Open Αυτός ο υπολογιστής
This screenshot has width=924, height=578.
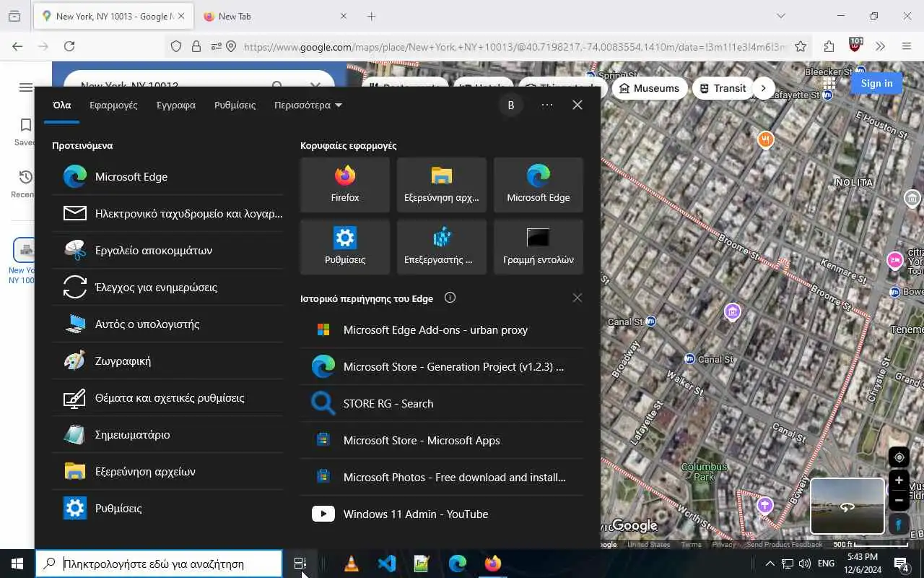(167, 324)
